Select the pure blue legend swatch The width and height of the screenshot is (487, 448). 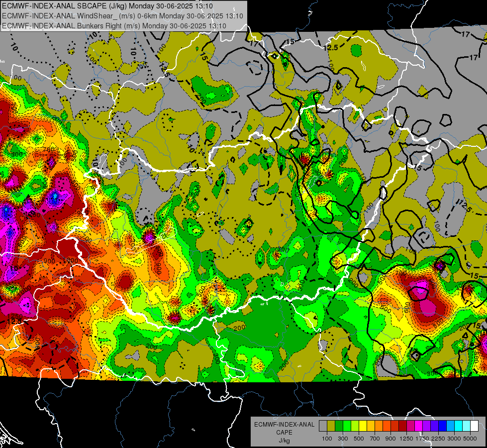(443, 426)
